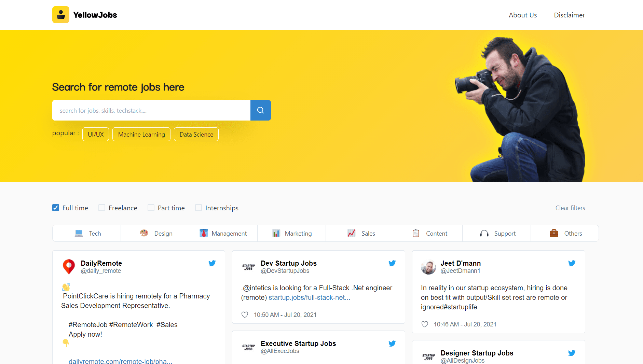The image size is (643, 364).
Task: Click the 10:46 AM - Jul 20, 2021 timestamp
Action: click(x=465, y=324)
